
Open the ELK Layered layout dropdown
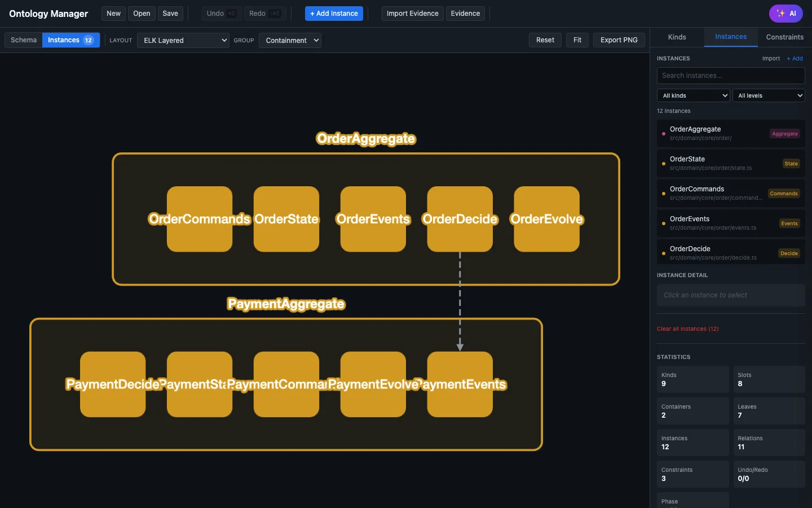[183, 40]
